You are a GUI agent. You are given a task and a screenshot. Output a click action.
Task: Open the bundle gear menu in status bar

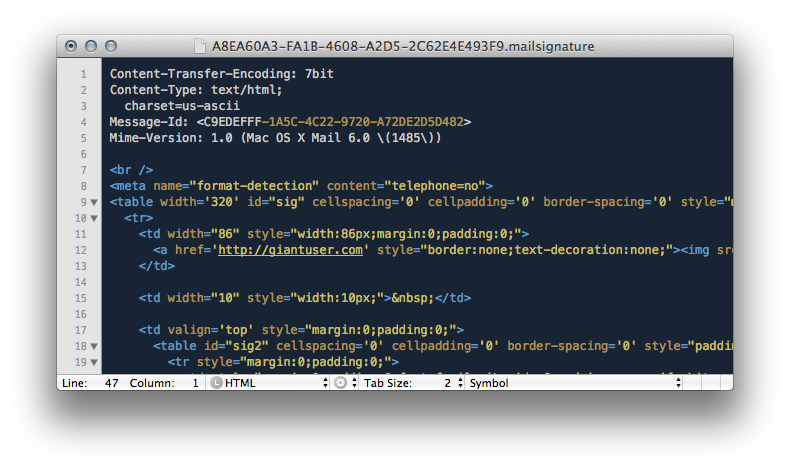342,383
